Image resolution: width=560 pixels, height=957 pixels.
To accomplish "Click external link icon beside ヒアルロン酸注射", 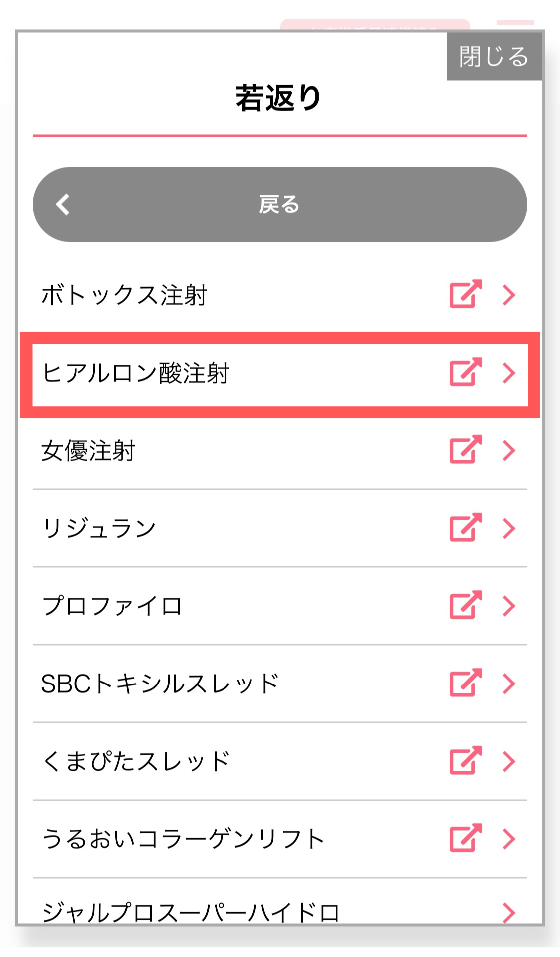I will point(465,372).
